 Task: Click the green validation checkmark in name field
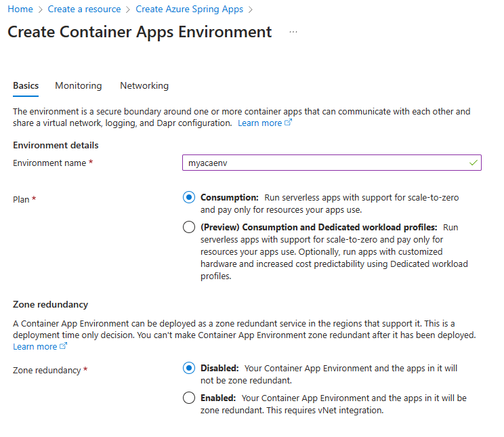pos(473,163)
